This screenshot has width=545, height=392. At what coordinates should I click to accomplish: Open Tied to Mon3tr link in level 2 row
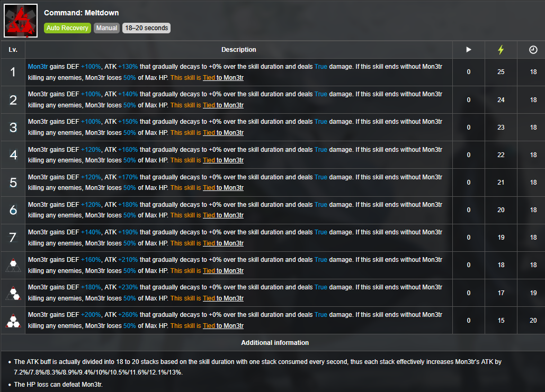pyautogui.click(x=223, y=105)
